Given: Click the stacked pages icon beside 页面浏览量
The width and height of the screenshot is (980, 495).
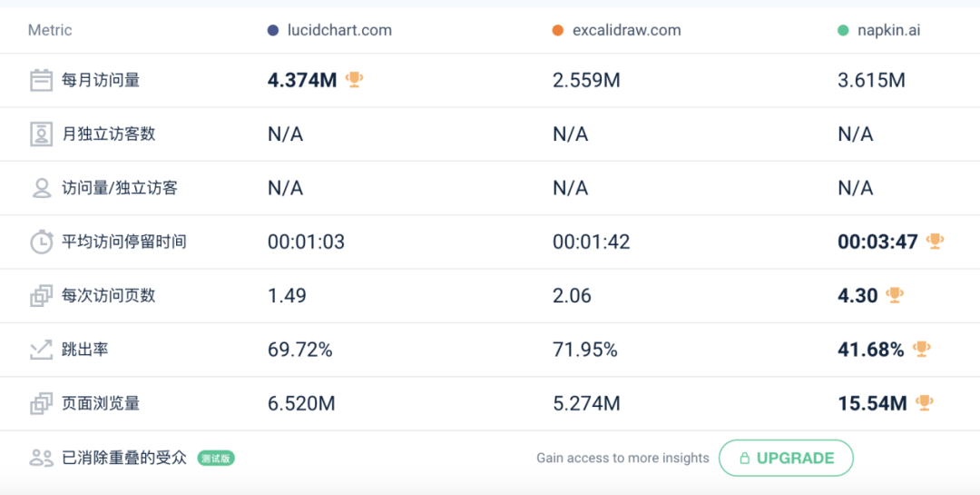Looking at the screenshot, I should point(42,403).
